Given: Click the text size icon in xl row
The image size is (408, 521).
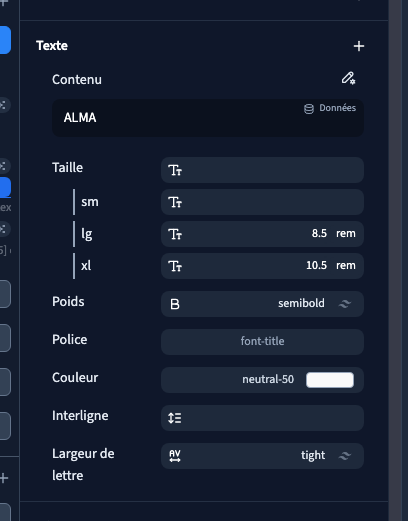Looking at the screenshot, I should coord(175,266).
